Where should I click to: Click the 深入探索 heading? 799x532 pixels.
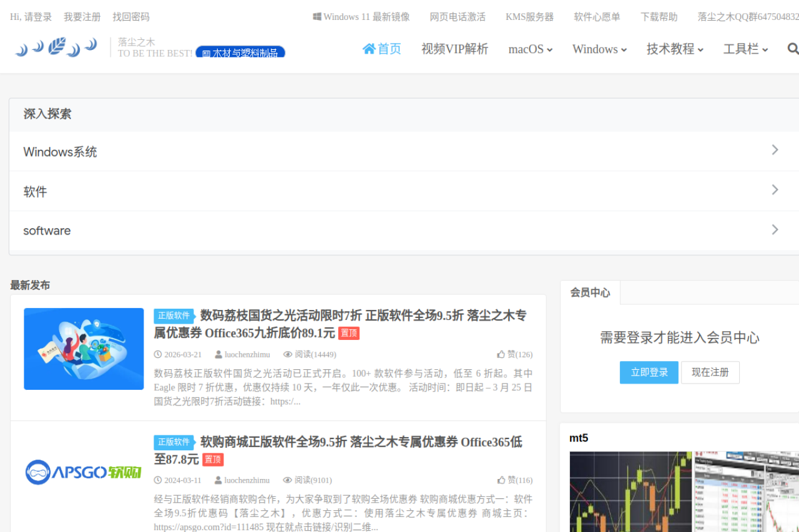pyautogui.click(x=47, y=114)
